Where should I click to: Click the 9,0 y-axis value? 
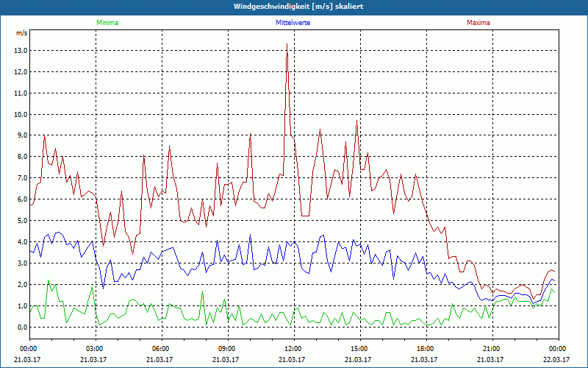(x=23, y=135)
